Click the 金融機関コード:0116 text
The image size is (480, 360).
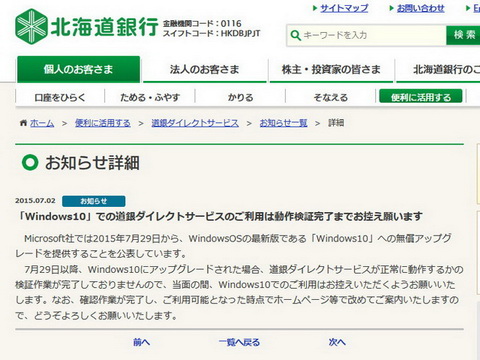coord(202,24)
